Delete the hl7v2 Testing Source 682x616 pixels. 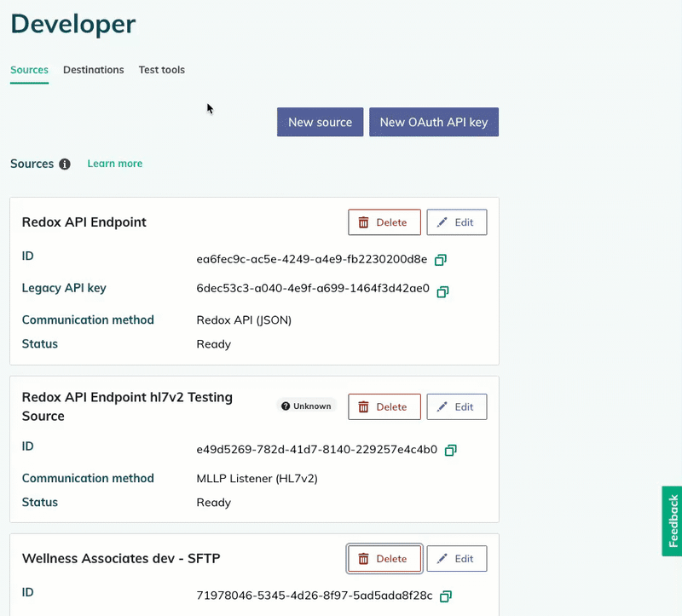coord(384,407)
